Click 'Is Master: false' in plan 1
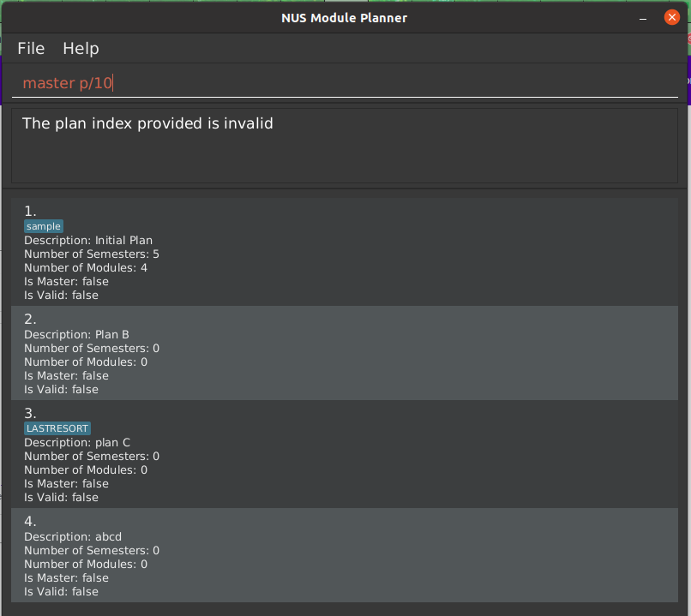Viewport: 691px width, 616px height. click(x=66, y=281)
